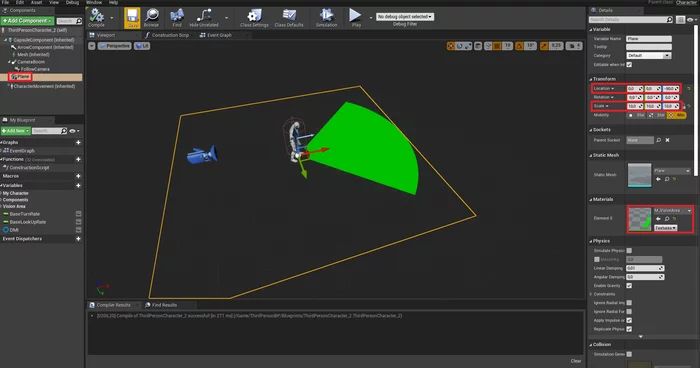The image size is (700, 368).
Task: Click the search magnifier in Details panel
Action: click(x=669, y=20)
